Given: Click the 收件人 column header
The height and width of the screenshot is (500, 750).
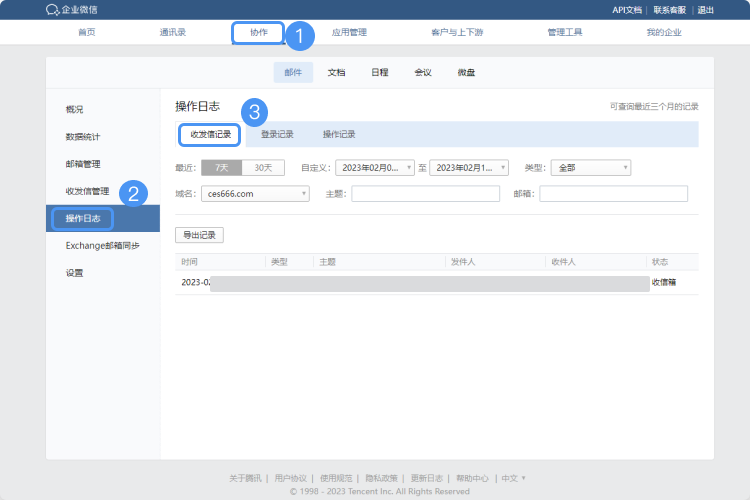Looking at the screenshot, I should click(563, 262).
